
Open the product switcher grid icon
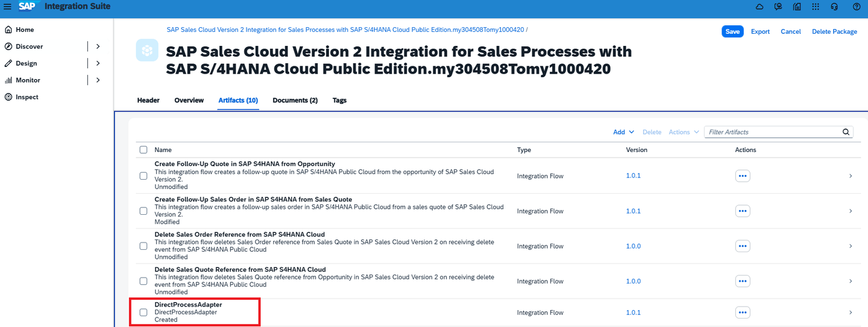point(816,7)
